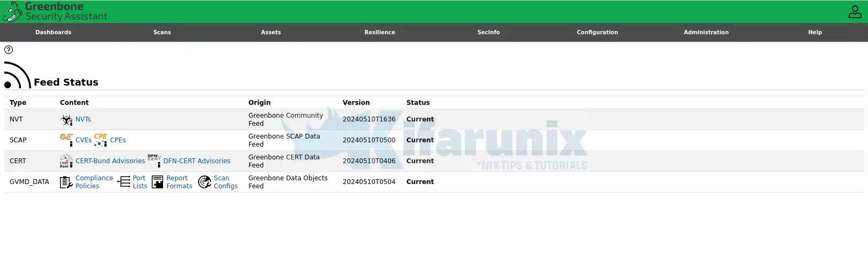Click the Compliance Policies icon

tap(66, 182)
